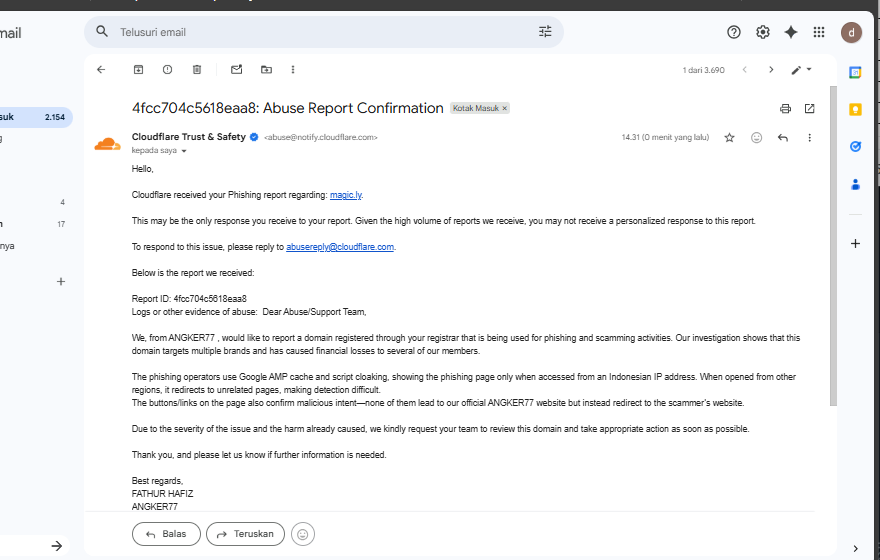Click the verified sender badge
Screen dimensions: 880x560
click(x=254, y=137)
